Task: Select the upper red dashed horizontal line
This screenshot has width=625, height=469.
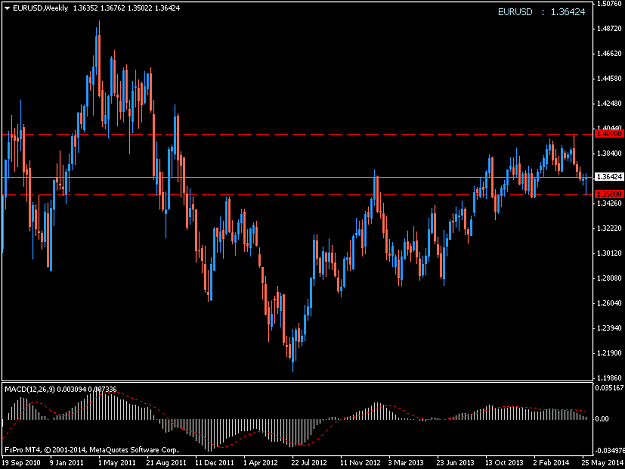Action: pos(297,135)
